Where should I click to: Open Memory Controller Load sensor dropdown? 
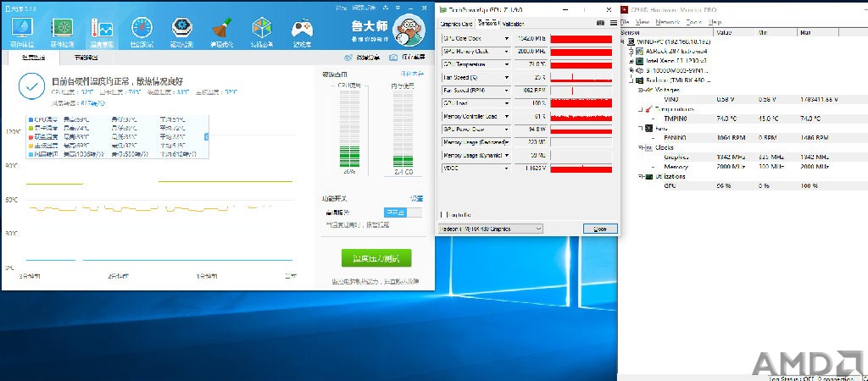[507, 117]
